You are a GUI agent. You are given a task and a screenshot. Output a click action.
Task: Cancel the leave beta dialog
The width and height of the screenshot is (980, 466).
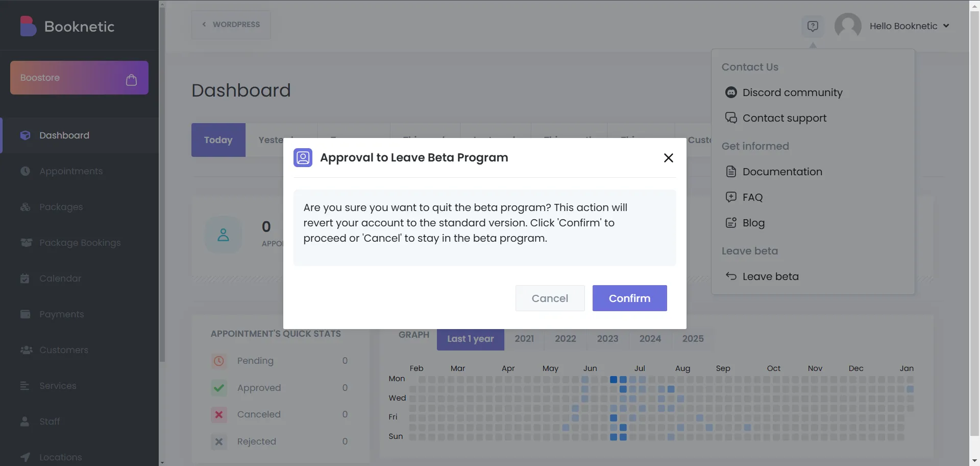point(550,298)
